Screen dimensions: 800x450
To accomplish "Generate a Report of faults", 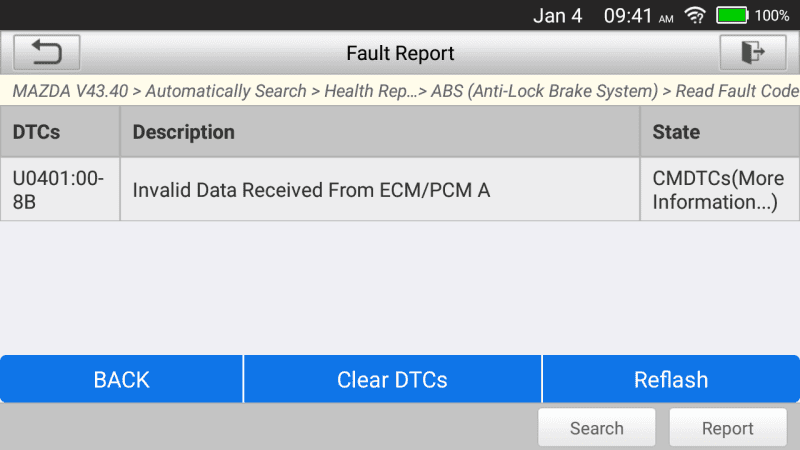I will [728, 428].
